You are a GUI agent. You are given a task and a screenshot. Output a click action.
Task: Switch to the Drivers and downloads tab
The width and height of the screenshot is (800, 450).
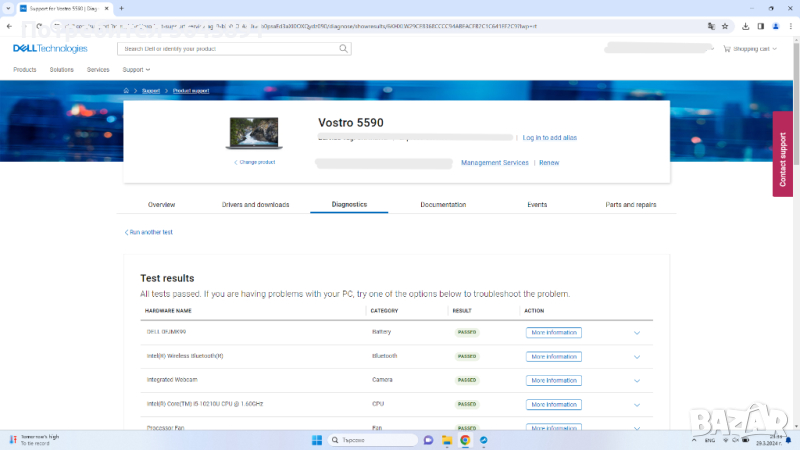tap(255, 204)
